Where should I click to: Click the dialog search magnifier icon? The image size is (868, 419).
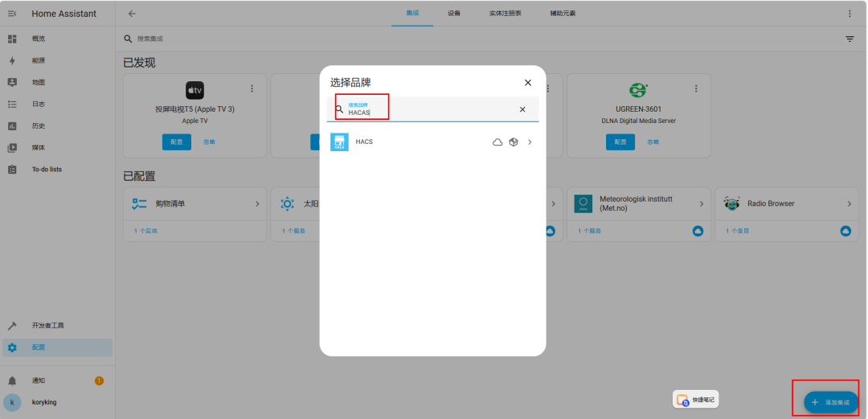click(x=339, y=109)
